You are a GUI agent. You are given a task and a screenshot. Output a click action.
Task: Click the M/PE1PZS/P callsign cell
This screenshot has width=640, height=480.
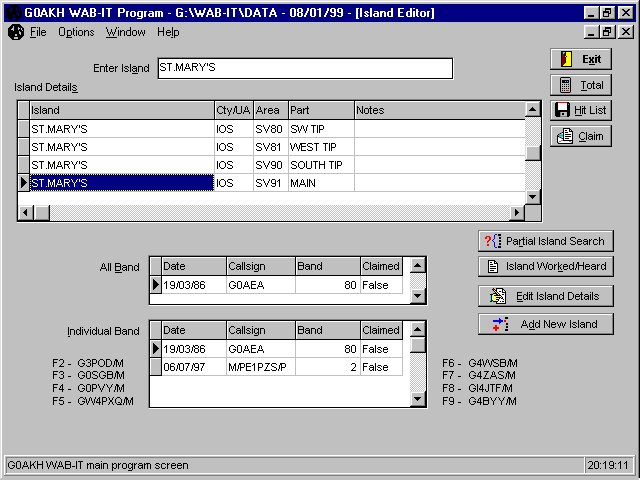261,367
